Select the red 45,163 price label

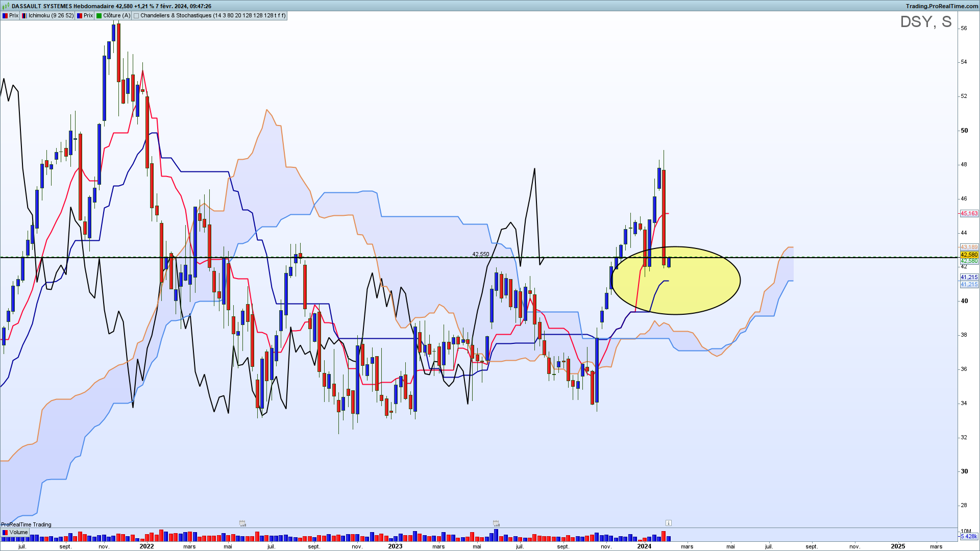(x=969, y=214)
